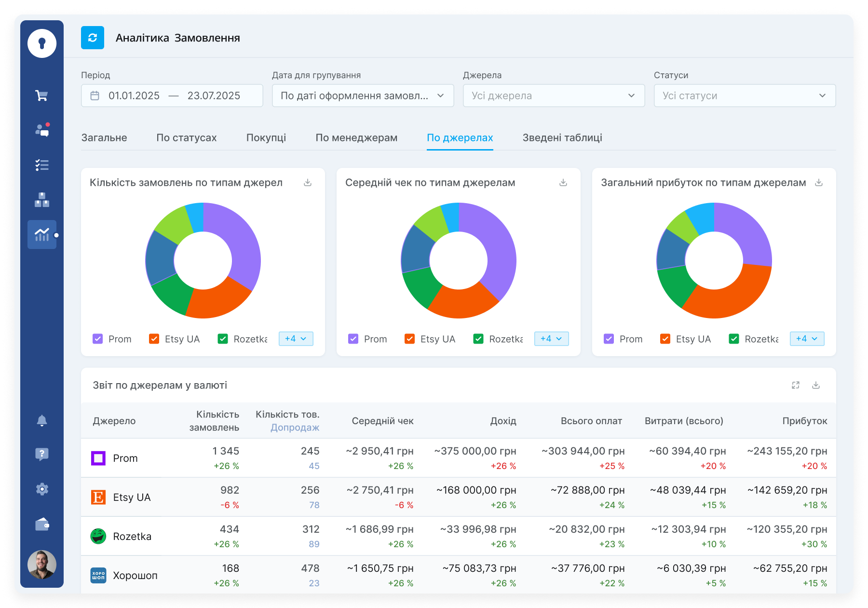Open the Джерела dropdown
868x608 pixels.
554,96
